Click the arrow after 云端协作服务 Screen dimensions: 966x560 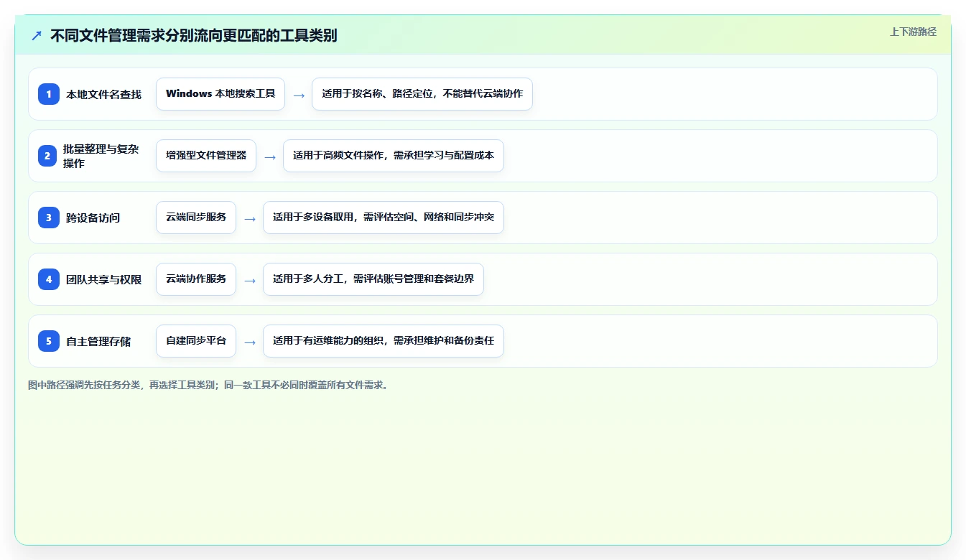[x=250, y=280]
